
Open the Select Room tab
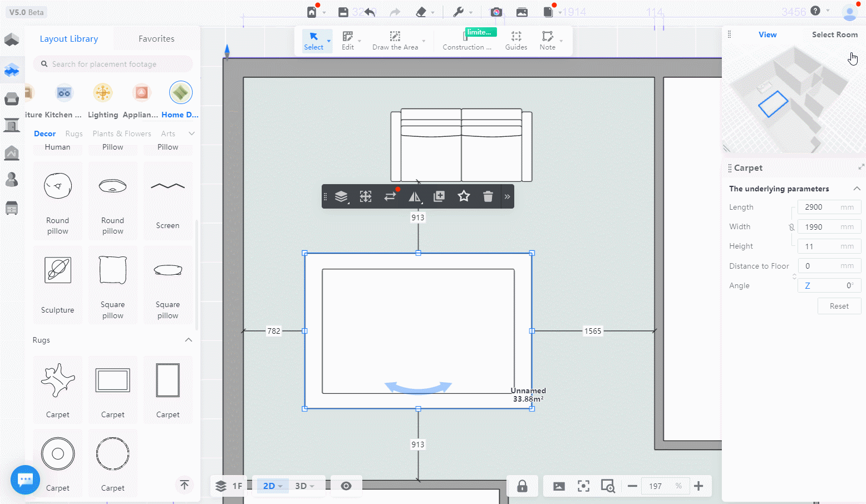834,34
